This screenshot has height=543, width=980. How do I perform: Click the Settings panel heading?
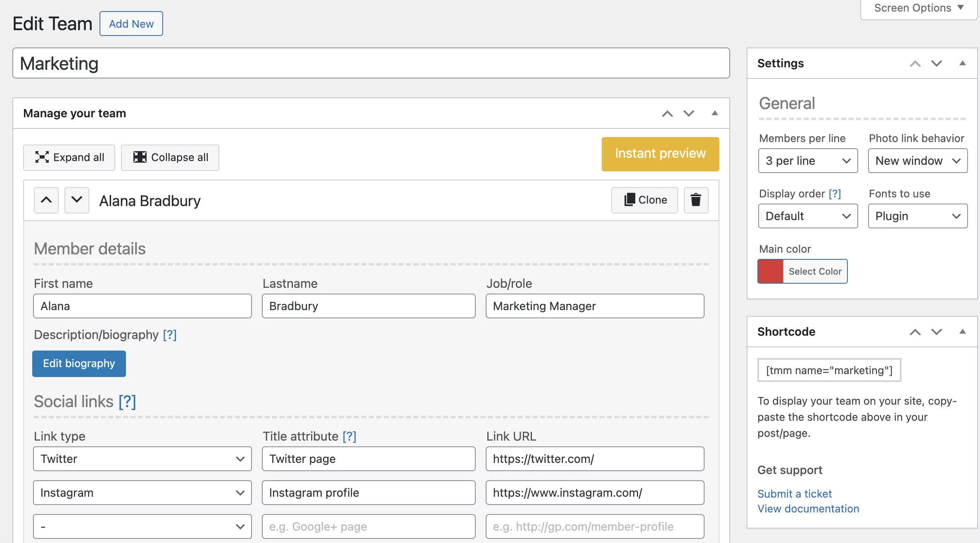pos(781,64)
